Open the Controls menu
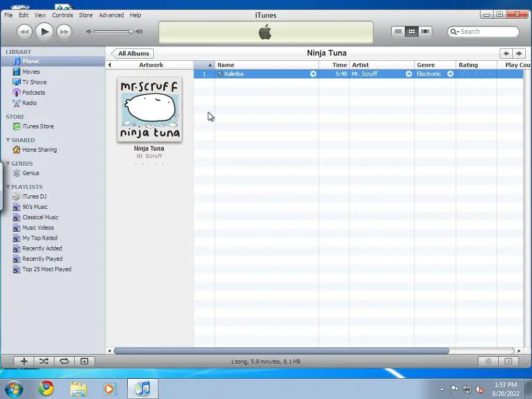This screenshot has height=399, width=532. click(62, 15)
